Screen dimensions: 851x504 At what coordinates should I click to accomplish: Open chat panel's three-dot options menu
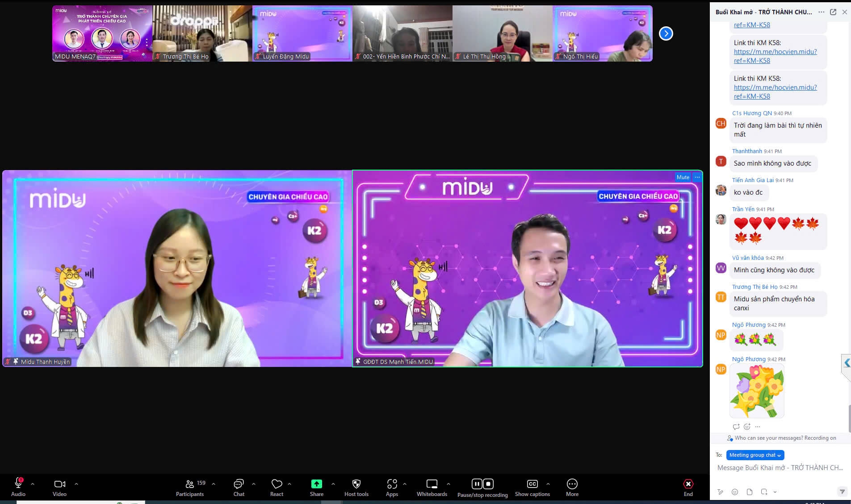822,12
